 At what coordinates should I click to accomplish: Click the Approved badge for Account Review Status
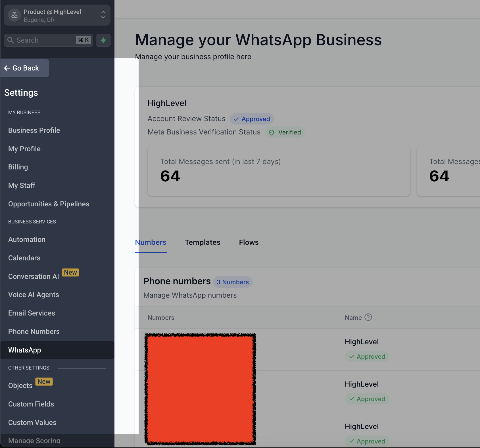pyautogui.click(x=252, y=119)
